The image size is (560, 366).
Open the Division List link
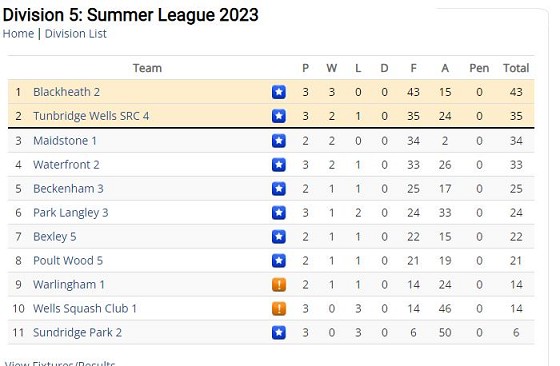click(75, 34)
